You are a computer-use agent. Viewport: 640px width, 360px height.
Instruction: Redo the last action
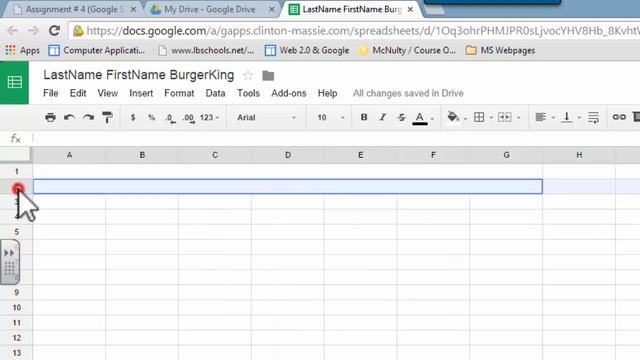click(88, 118)
